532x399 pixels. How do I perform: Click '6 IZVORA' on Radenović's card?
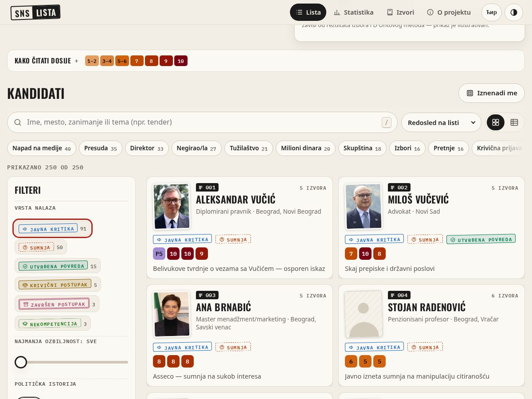coord(505,295)
